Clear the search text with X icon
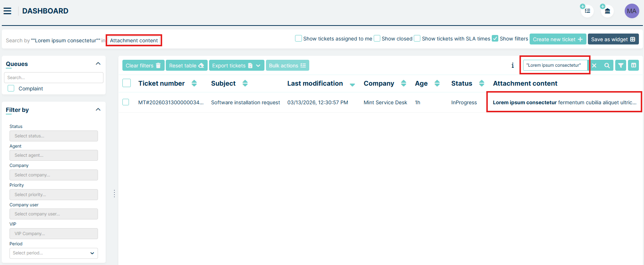644x265 pixels. tap(594, 66)
